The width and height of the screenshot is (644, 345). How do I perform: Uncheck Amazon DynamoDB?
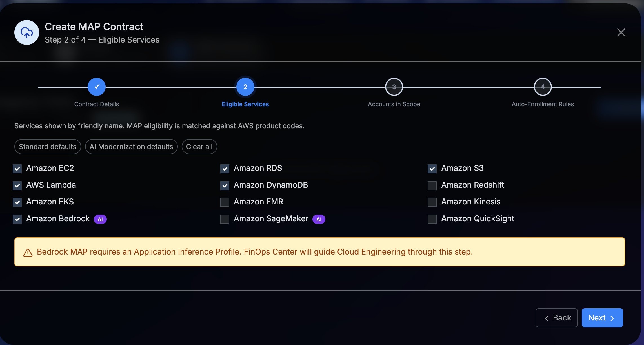click(225, 185)
